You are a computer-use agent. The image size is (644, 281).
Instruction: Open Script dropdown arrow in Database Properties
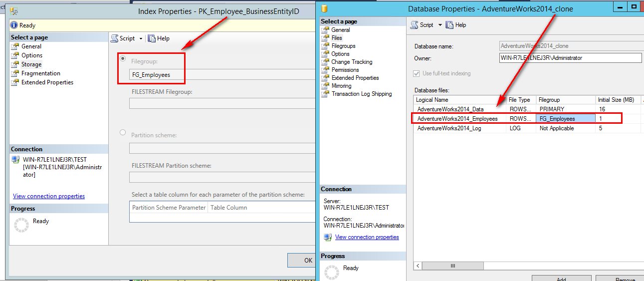click(x=440, y=24)
